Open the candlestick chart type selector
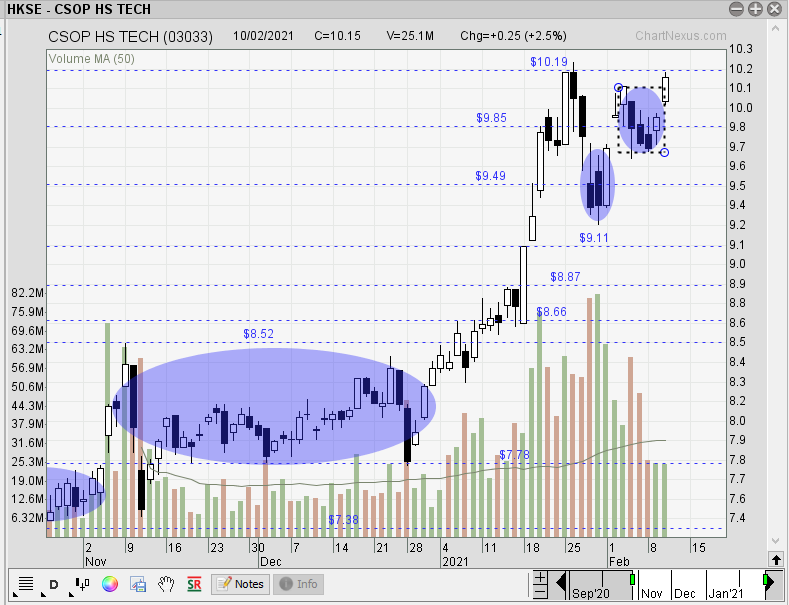This screenshot has width=789, height=605. coord(81,584)
